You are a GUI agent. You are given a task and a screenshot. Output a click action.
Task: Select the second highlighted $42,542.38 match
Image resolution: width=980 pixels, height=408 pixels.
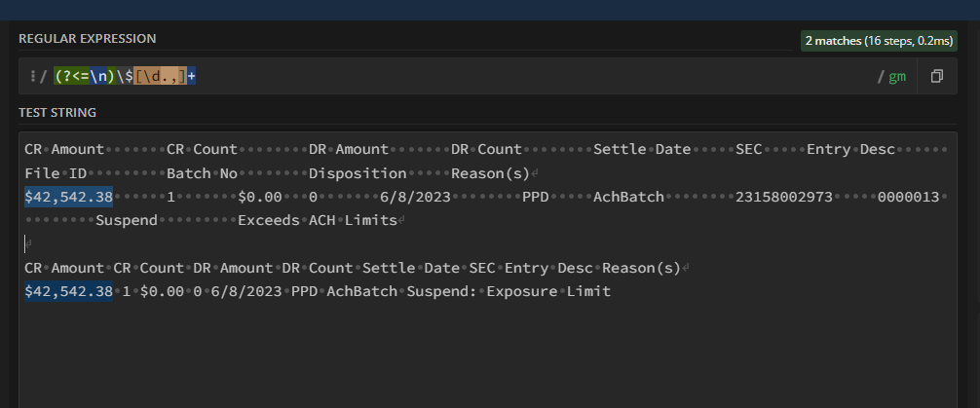(68, 291)
